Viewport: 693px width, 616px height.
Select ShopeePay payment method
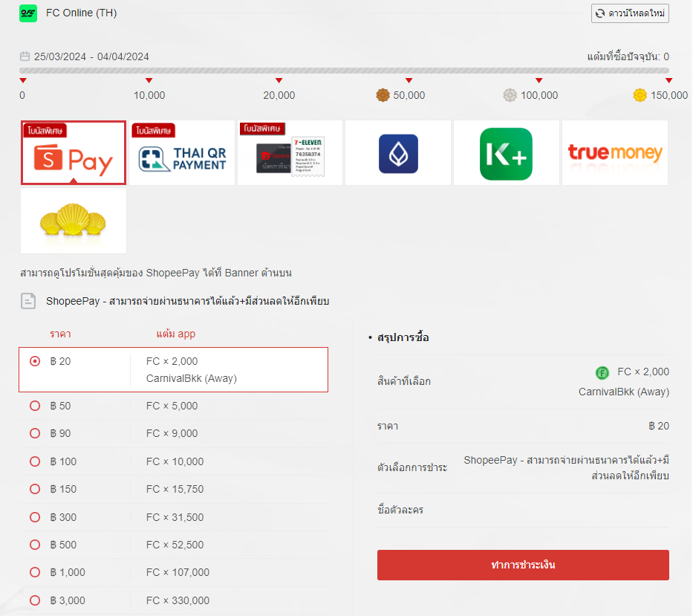(x=74, y=152)
